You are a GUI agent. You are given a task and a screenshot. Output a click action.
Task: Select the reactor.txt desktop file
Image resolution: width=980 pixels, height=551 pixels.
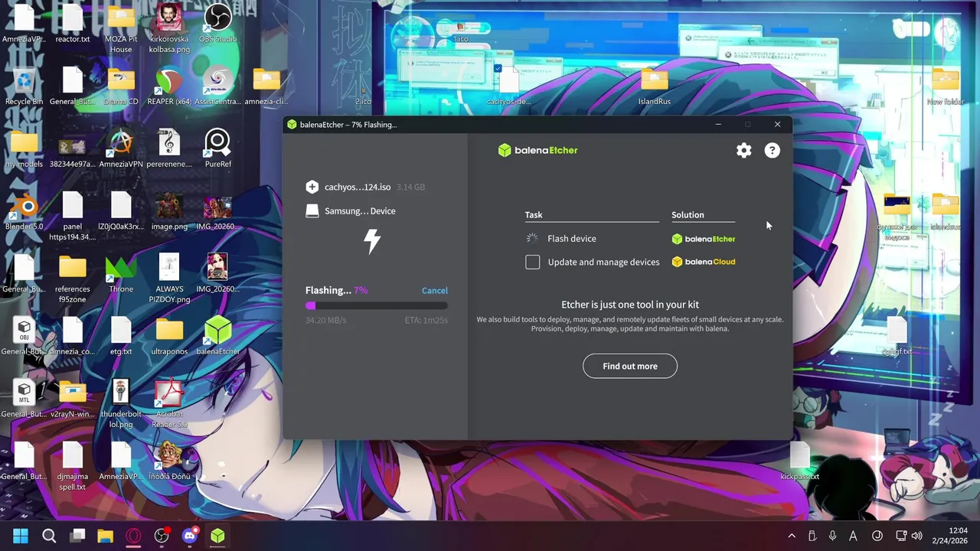click(x=72, y=24)
